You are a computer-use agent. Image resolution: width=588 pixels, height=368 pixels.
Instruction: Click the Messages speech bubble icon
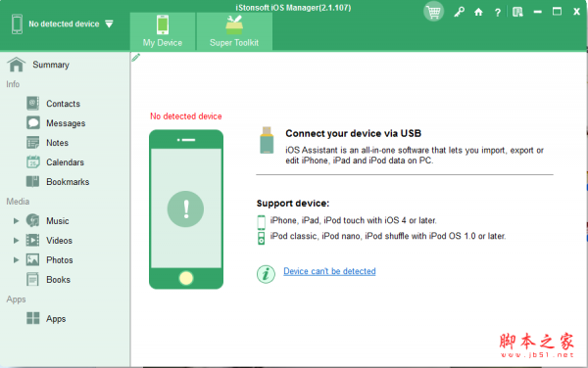point(33,122)
